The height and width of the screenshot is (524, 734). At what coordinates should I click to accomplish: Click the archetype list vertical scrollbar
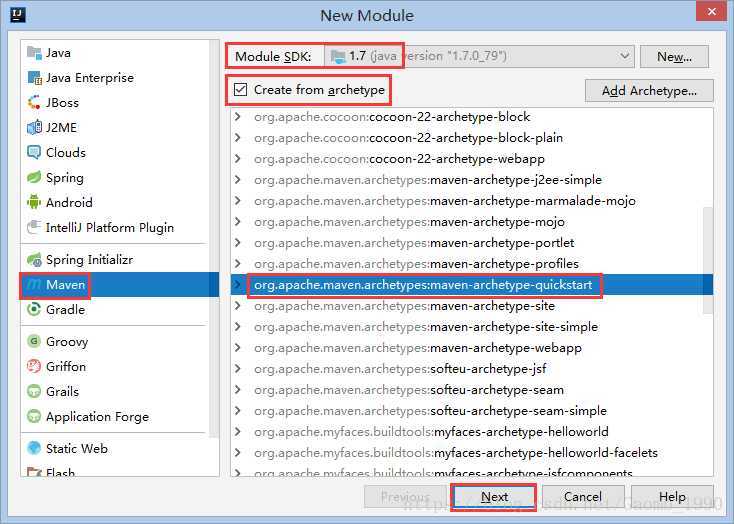708,260
